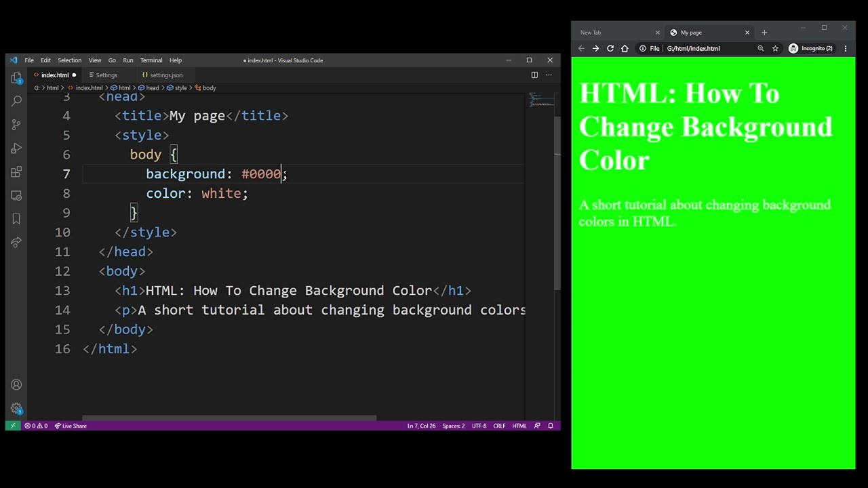Viewport: 868px width, 488px height.
Task: Click the zoom icon in address bar
Action: [761, 48]
